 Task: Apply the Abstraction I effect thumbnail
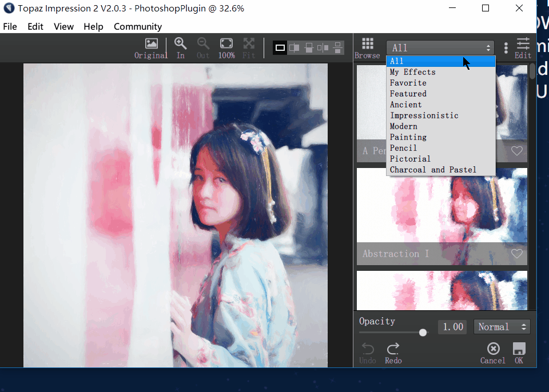[442, 217]
